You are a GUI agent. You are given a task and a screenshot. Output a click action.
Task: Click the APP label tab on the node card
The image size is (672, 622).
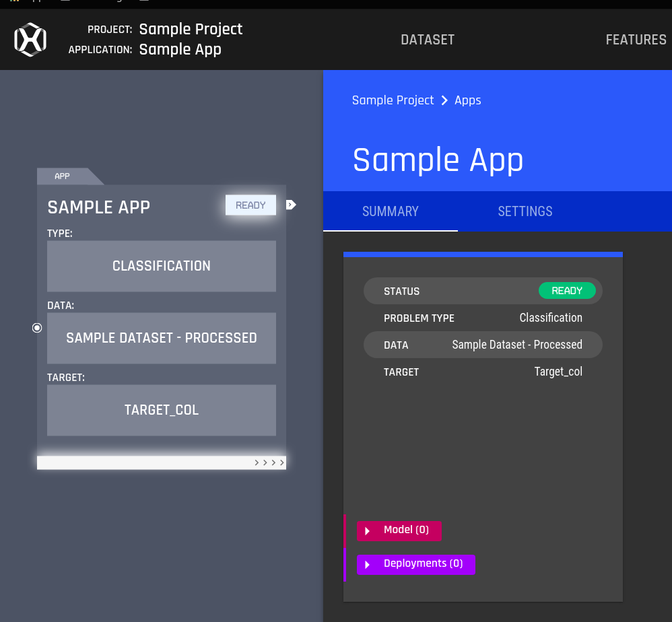[62, 176]
